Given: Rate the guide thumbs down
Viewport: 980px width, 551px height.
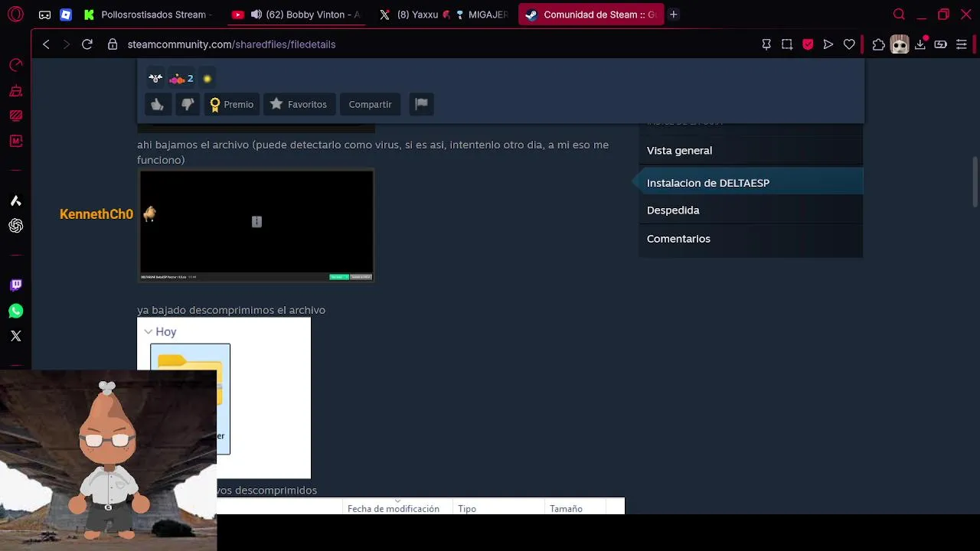Looking at the screenshot, I should click(188, 104).
